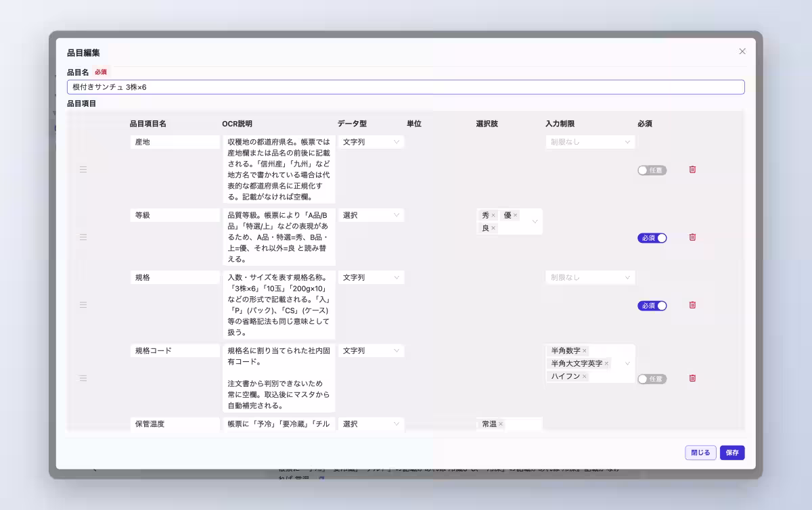Image resolution: width=812 pixels, height=510 pixels.
Task: Click the OCR説明 column header
Action: (x=237, y=124)
